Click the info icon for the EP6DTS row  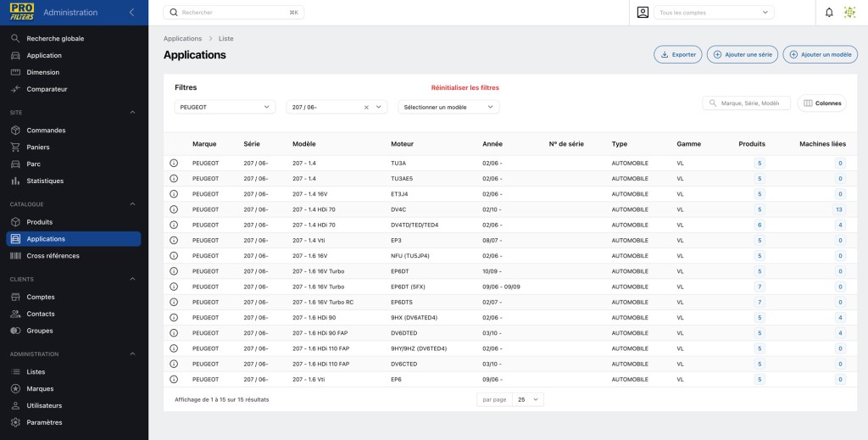(x=174, y=302)
